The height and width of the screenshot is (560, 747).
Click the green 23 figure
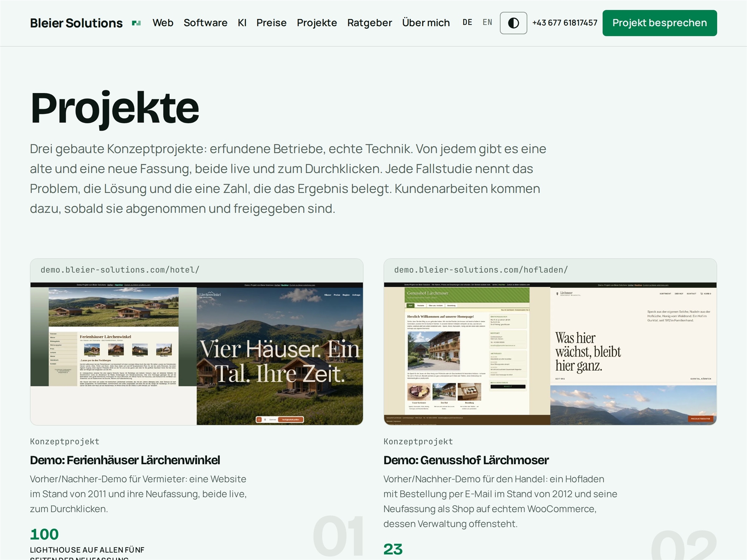click(x=393, y=549)
